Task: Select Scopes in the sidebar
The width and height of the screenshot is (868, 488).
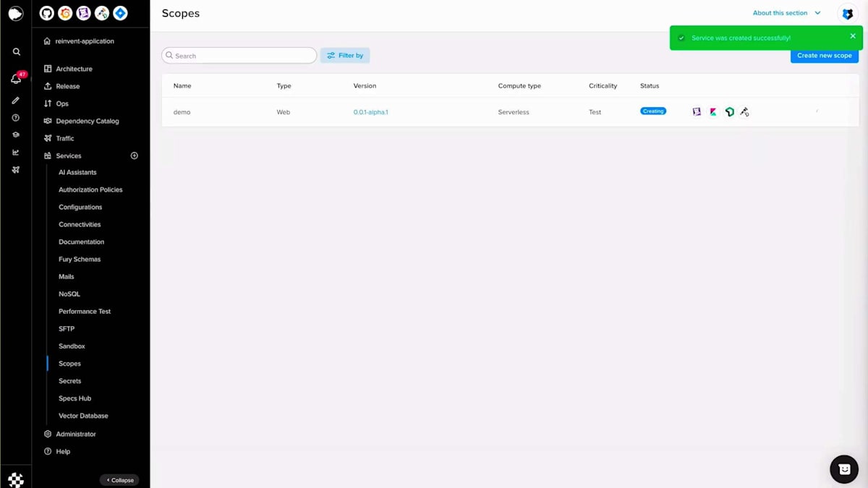Action: coord(69,364)
